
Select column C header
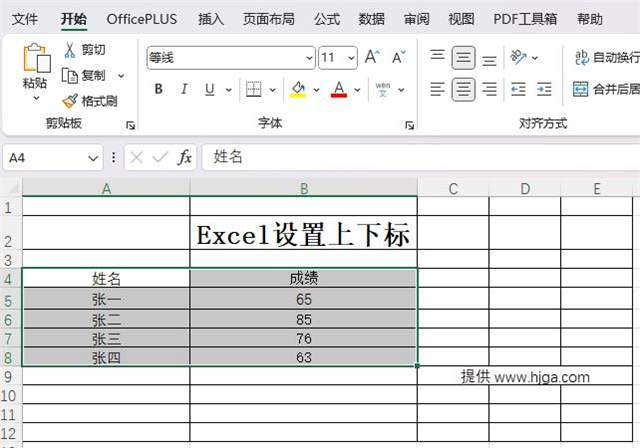(x=453, y=189)
